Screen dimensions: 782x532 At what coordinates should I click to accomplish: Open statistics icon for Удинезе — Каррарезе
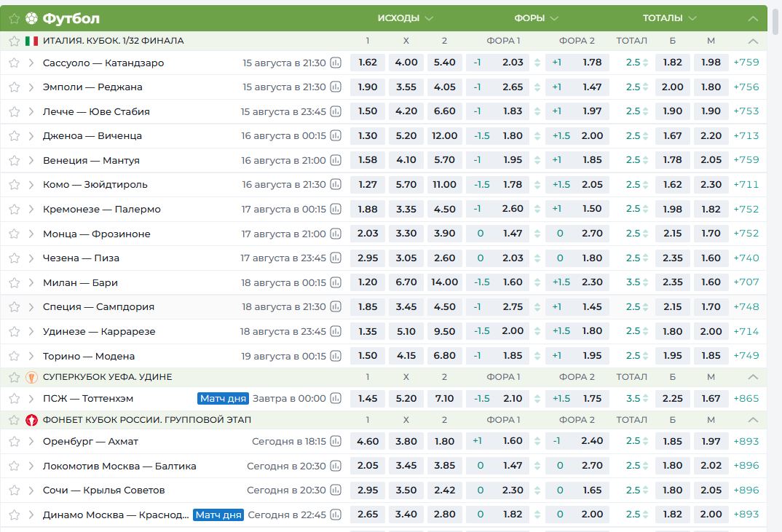336,332
